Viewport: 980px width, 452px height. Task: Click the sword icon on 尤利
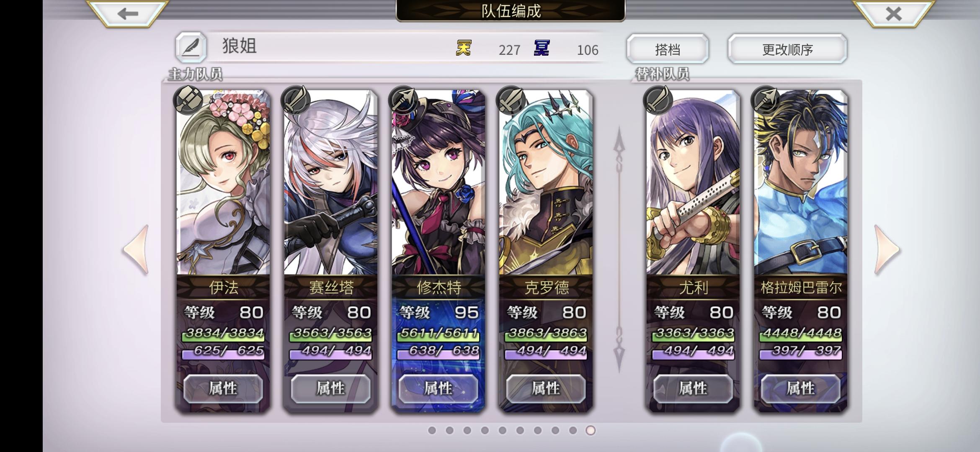[x=658, y=100]
